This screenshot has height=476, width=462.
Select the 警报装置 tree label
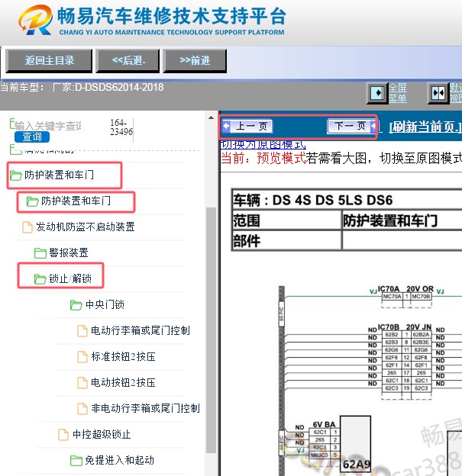pos(69,253)
